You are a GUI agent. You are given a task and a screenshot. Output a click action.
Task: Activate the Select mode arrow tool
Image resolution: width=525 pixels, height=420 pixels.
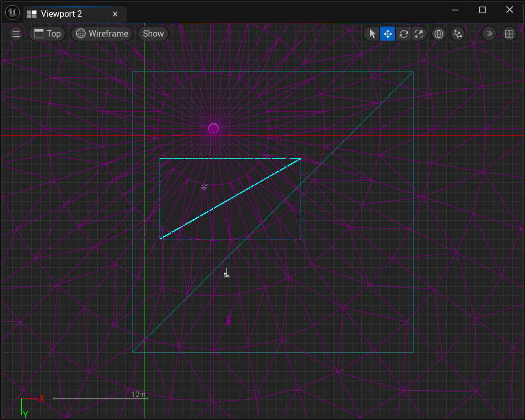[372, 34]
